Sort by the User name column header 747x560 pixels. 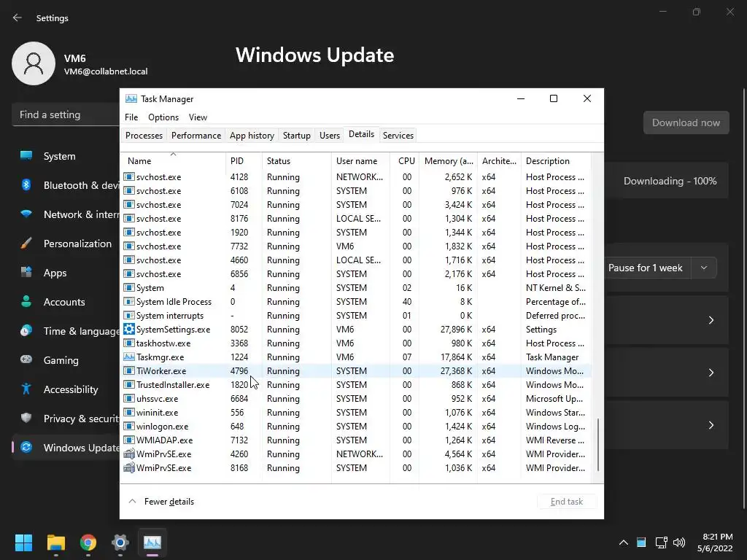coord(360,160)
